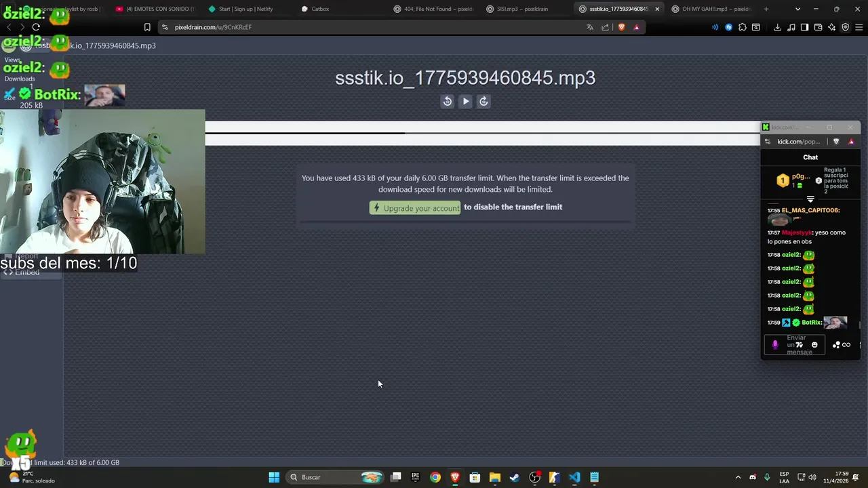868x488 pixels.
Task: Open the Windows Start menu
Action: [274, 477]
